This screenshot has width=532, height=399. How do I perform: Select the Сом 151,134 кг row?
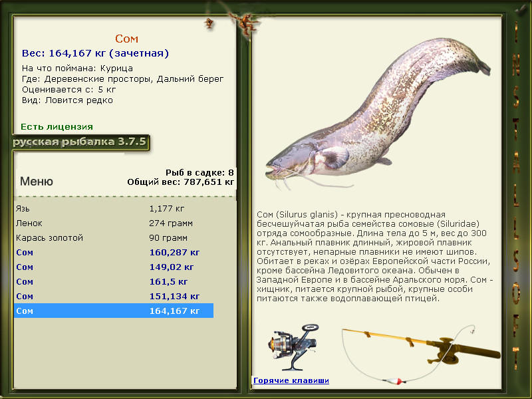[x=114, y=296]
